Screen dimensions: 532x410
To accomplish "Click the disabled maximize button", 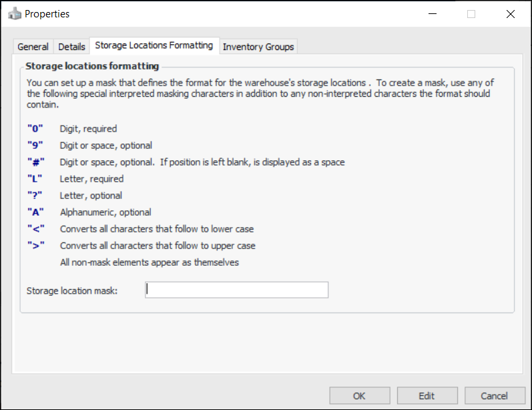I will [x=471, y=13].
